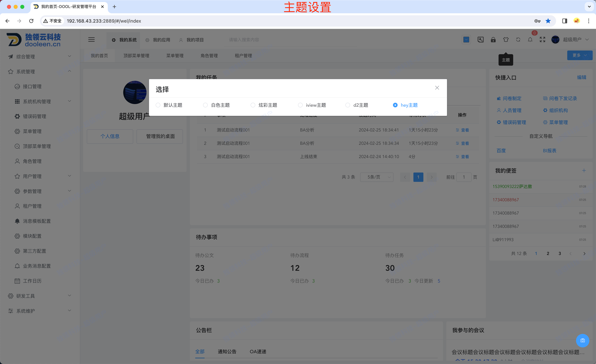Viewport: 596px width, 364px height.
Task: Click the 管理我的桌面 button
Action: click(160, 136)
